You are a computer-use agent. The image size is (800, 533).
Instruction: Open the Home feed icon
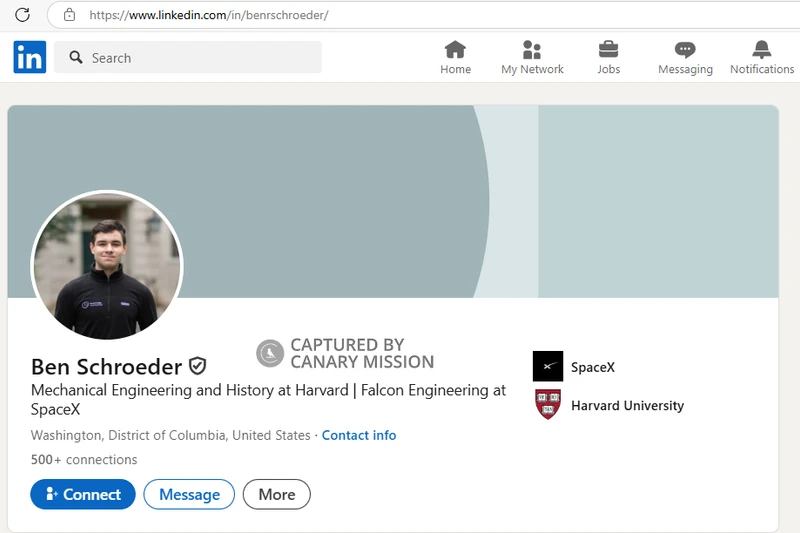point(455,50)
